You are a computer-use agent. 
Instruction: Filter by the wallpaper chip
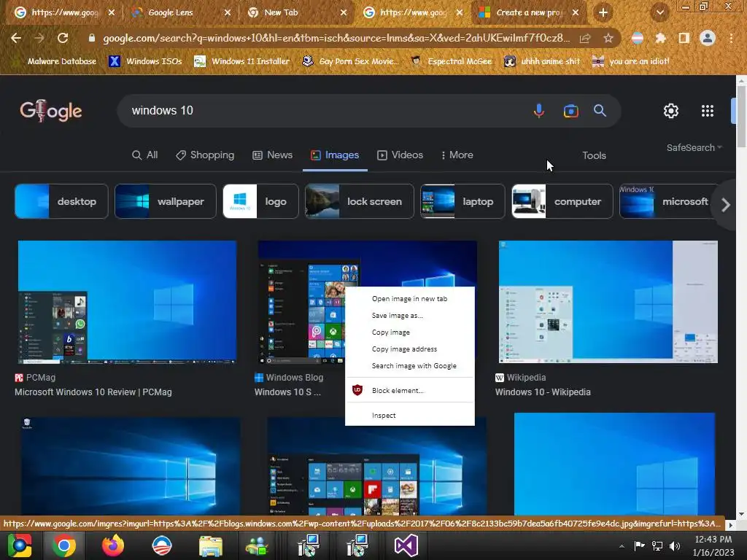pos(166,201)
